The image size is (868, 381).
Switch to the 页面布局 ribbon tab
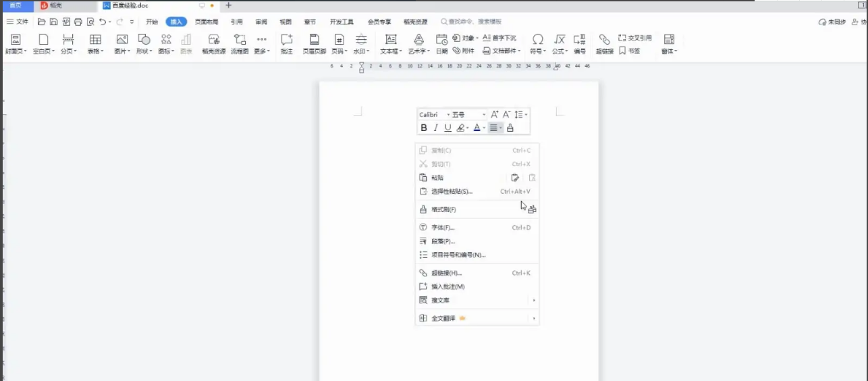pyautogui.click(x=207, y=22)
